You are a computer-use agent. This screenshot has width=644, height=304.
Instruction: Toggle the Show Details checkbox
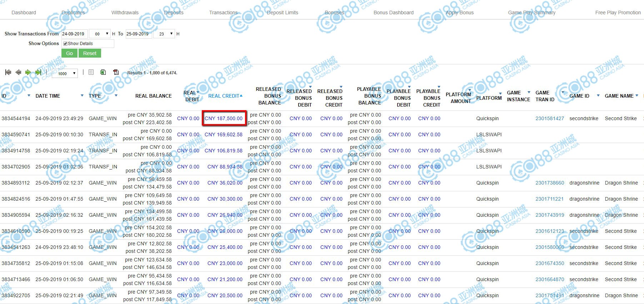pyautogui.click(x=65, y=44)
